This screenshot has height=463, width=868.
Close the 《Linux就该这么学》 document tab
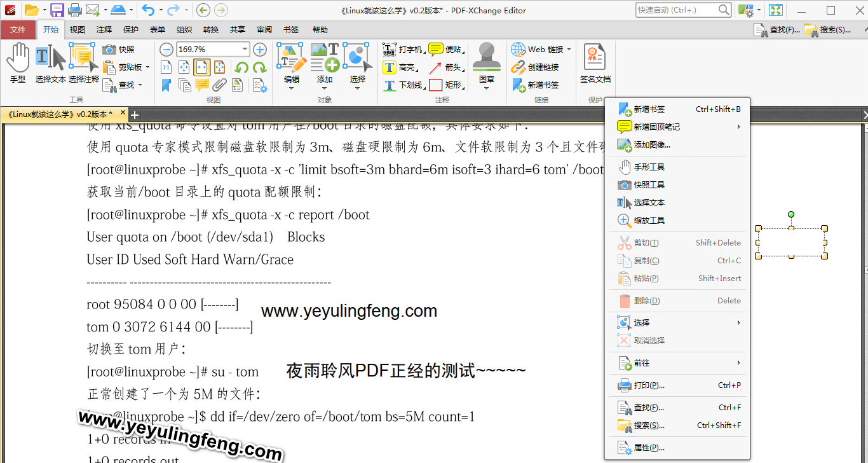click(x=123, y=113)
